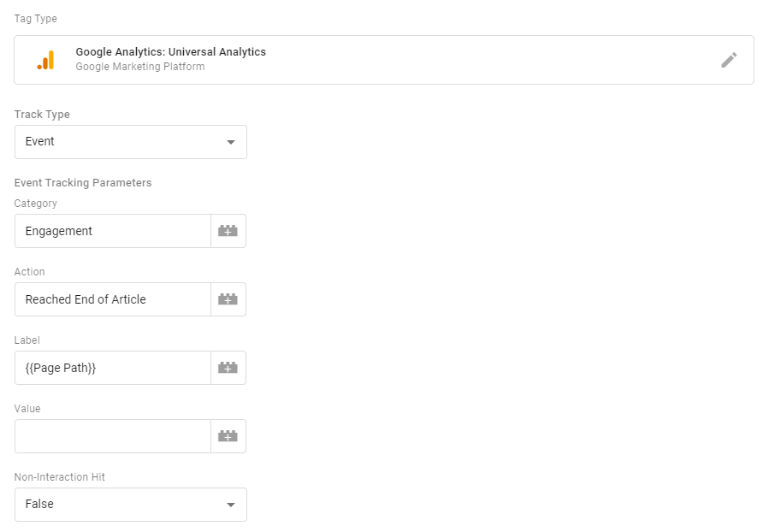769x532 pixels.
Task: Click the Category field label
Action: click(36, 204)
